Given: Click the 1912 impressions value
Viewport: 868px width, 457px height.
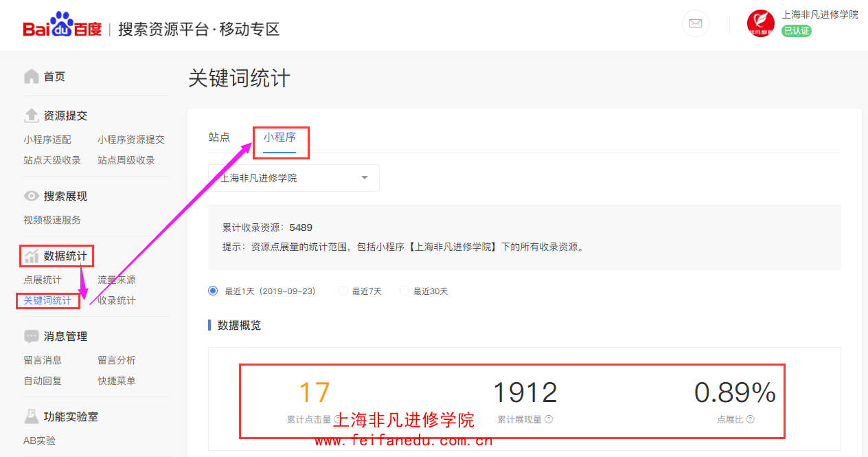Looking at the screenshot, I should pos(525,392).
